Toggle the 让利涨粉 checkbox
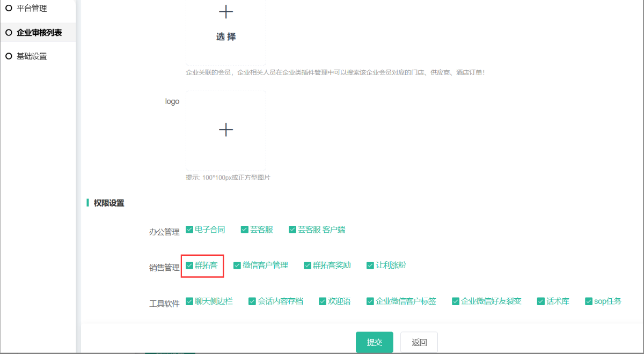The width and height of the screenshot is (644, 354). (370, 265)
